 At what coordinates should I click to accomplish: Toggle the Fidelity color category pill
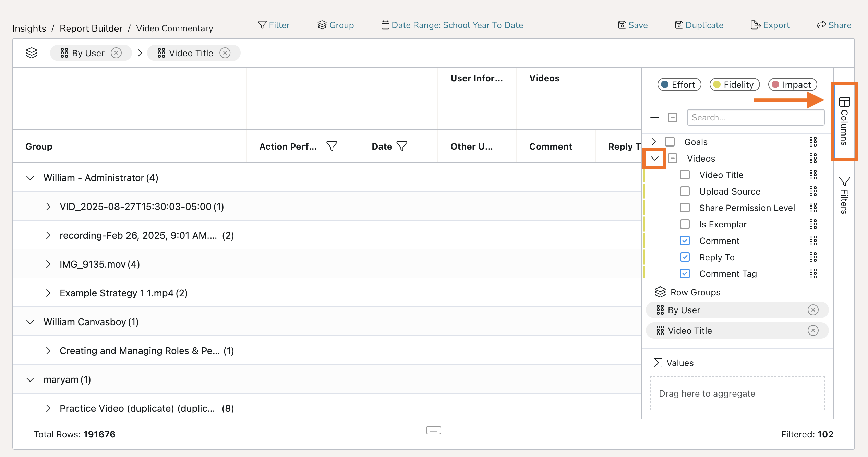734,85
